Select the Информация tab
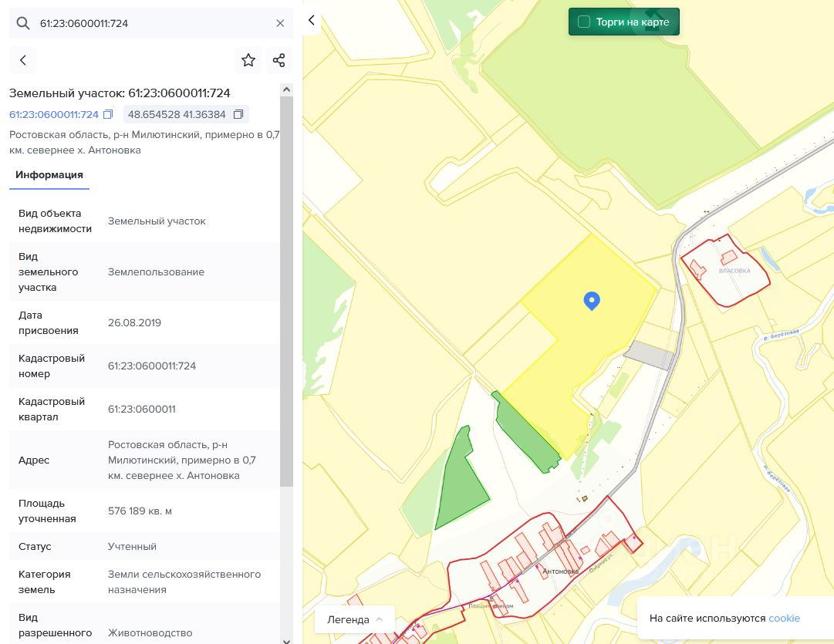 click(49, 175)
